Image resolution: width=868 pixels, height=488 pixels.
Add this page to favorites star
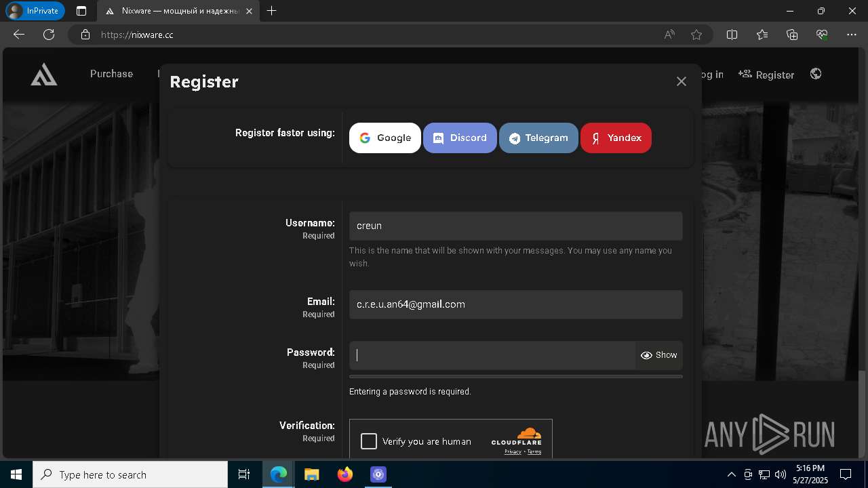pos(696,35)
